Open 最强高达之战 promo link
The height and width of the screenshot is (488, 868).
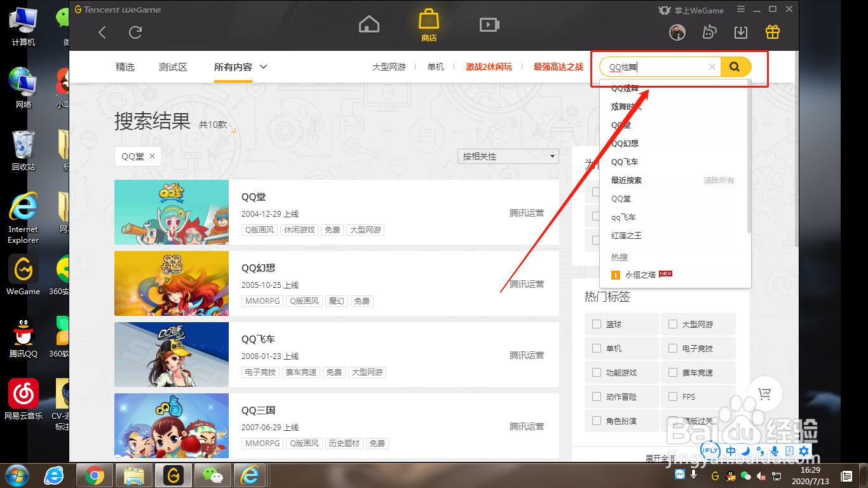tap(559, 67)
